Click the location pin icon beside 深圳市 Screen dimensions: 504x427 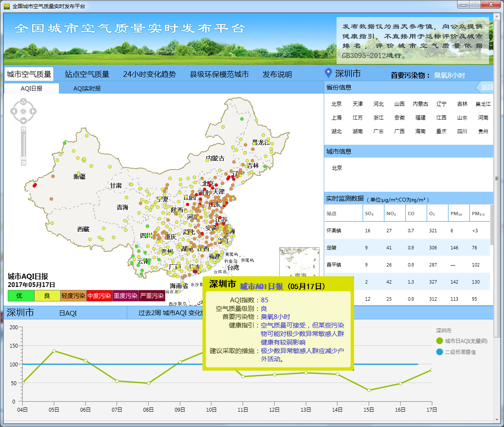[x=328, y=73]
